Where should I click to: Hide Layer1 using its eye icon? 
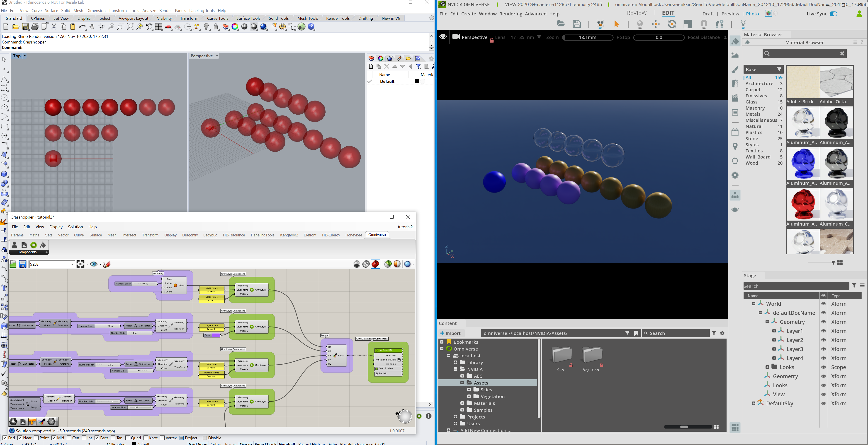point(824,331)
